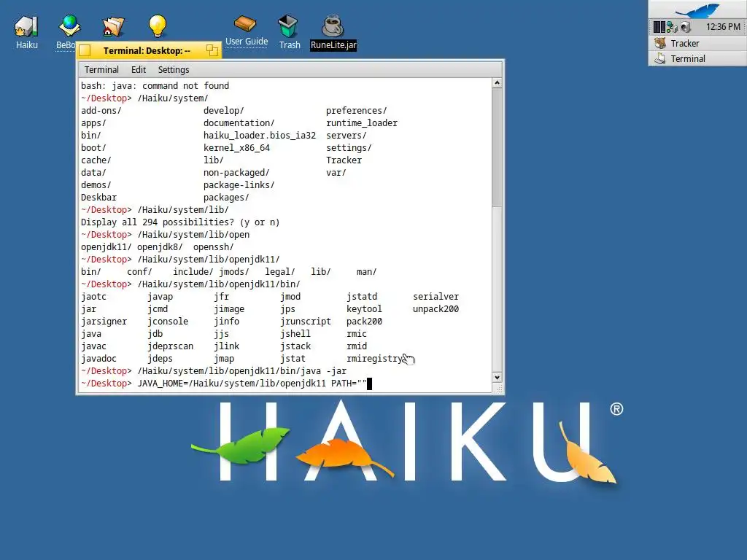Click 'keytool' in bin listing
The width and height of the screenshot is (747, 560).
(365, 309)
